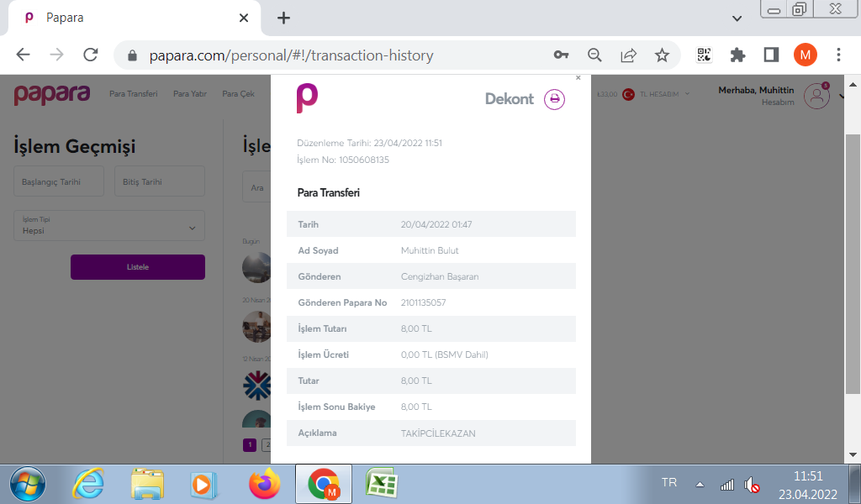Open the Windows Start menu
The width and height of the screenshot is (861, 504).
28,484
